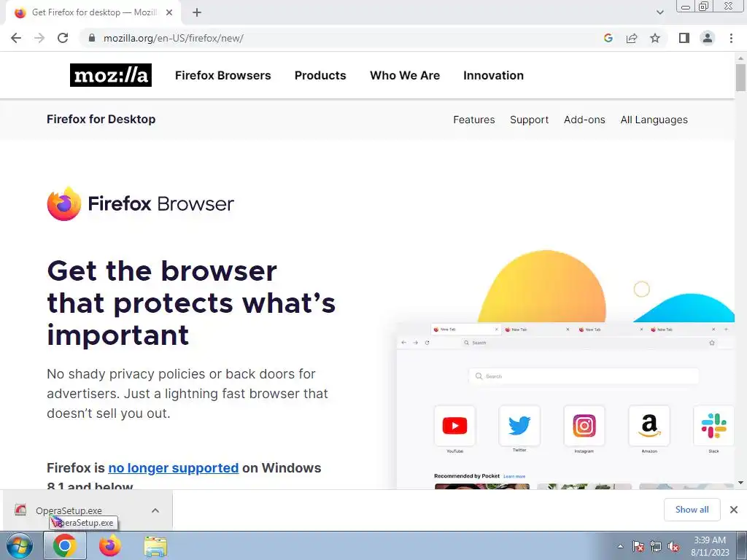Click the vertical scrollbar thumb

pyautogui.click(x=740, y=77)
